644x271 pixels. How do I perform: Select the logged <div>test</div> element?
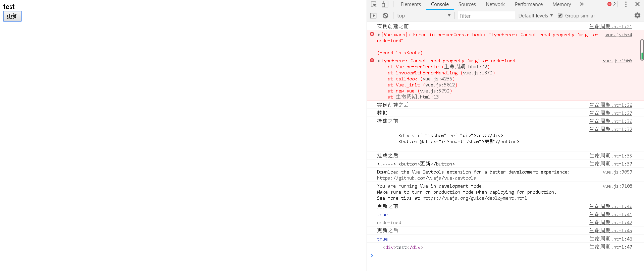(403, 248)
